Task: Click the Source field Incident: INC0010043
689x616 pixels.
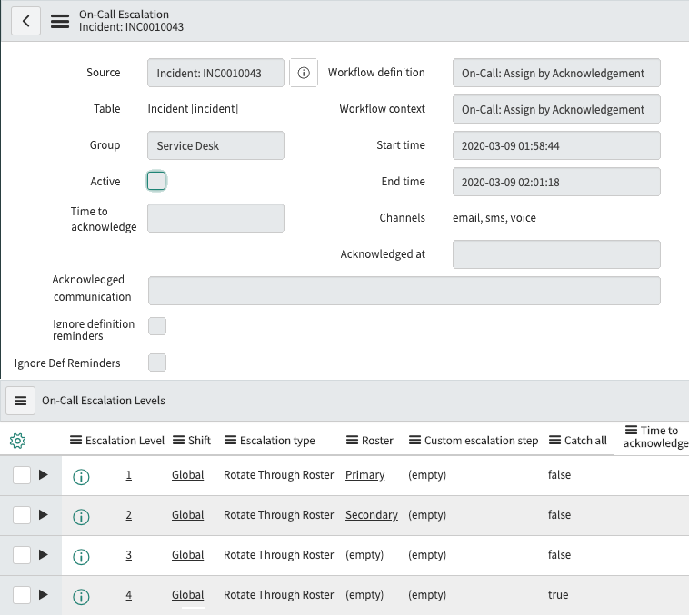Action: coord(215,73)
